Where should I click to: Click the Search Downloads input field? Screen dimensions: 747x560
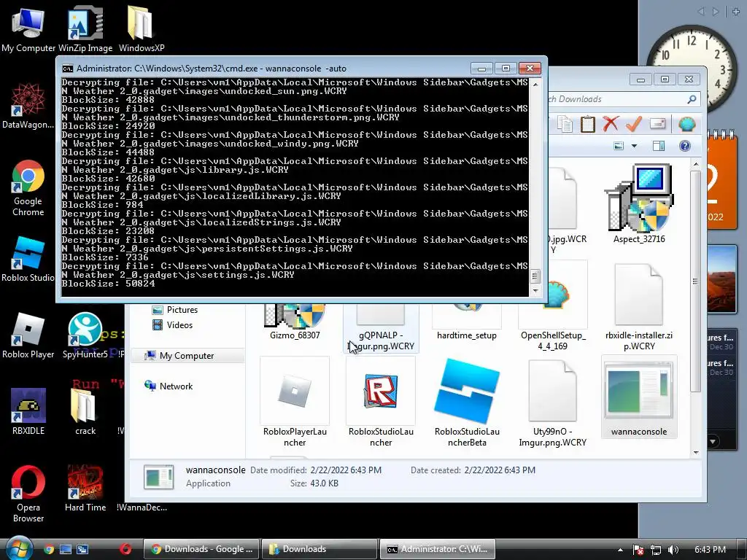tap(624, 99)
